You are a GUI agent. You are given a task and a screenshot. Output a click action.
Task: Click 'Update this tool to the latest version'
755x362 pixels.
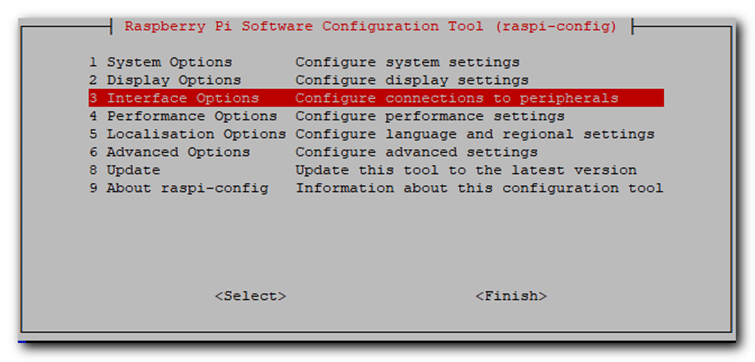pos(466,170)
